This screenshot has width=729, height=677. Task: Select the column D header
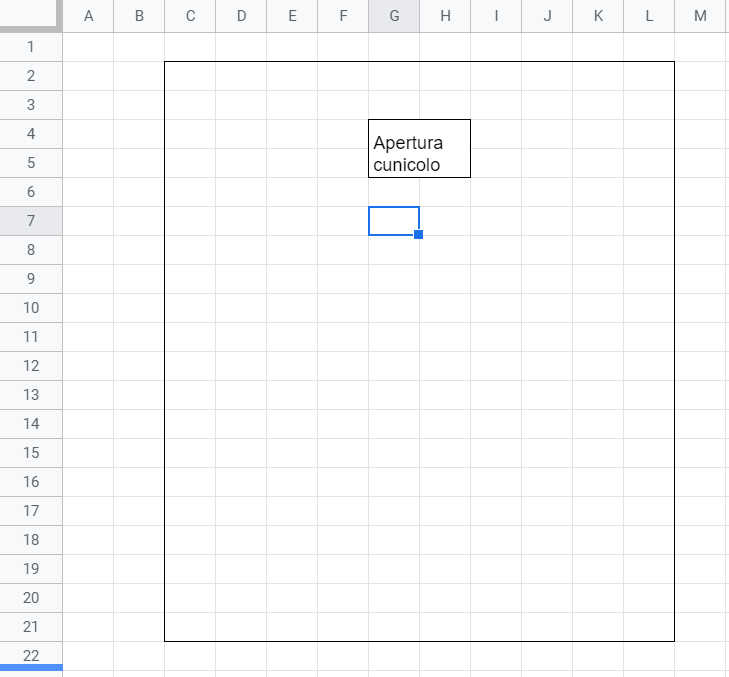[241, 16]
